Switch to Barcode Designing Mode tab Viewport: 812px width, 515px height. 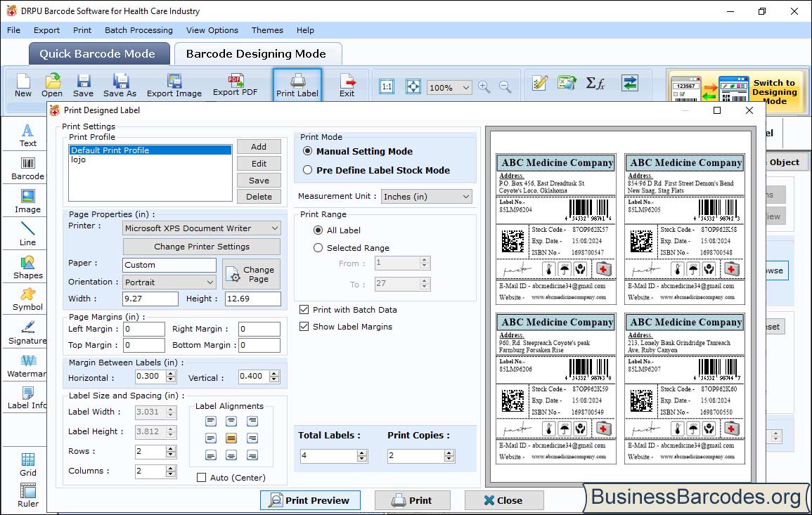[257, 54]
